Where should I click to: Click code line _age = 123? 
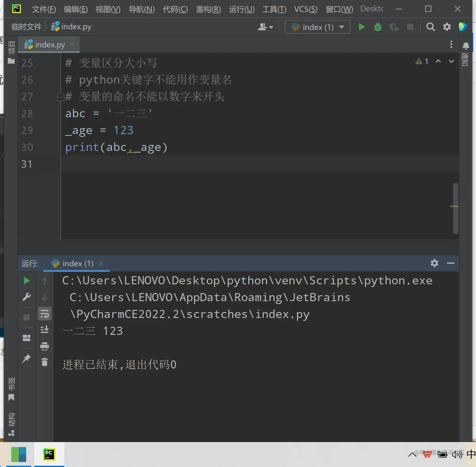tap(99, 130)
